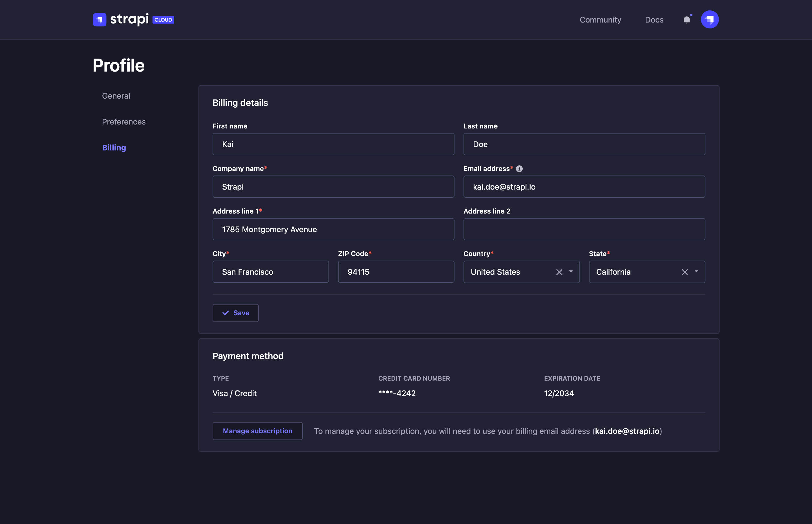Viewport: 812px width, 524px height.
Task: Open the Docs page
Action: [x=654, y=20]
